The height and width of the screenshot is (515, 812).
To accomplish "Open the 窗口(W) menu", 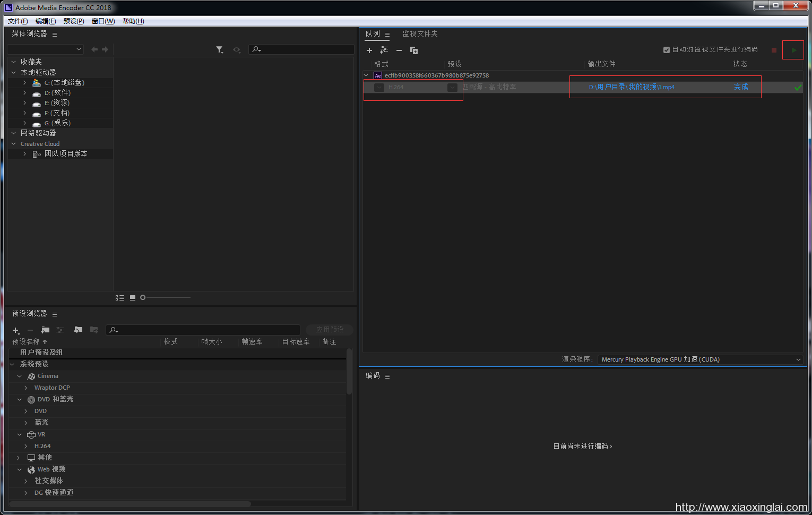I will (103, 21).
